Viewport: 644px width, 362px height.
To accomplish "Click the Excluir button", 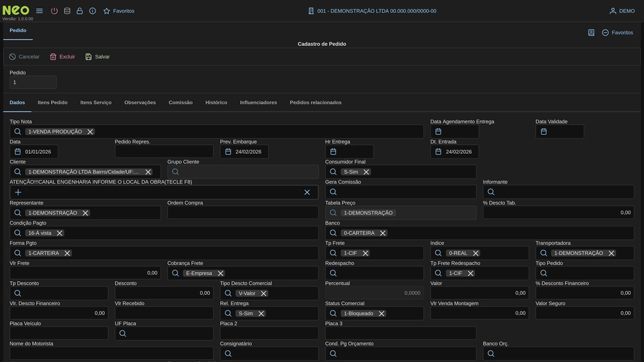I will 62,57.
